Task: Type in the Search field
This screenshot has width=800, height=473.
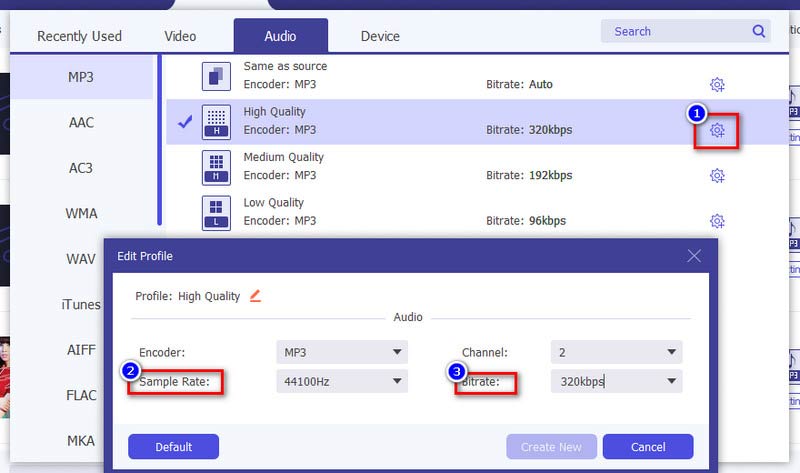Action: point(675,31)
